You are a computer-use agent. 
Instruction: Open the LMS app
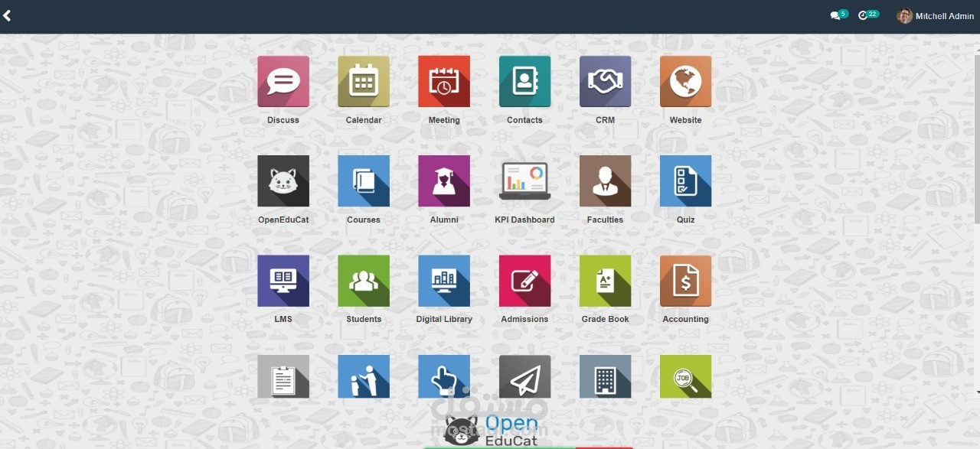[283, 281]
